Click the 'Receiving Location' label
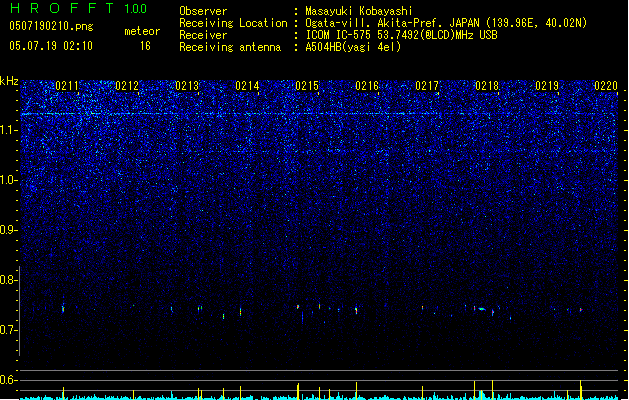 [233, 23]
